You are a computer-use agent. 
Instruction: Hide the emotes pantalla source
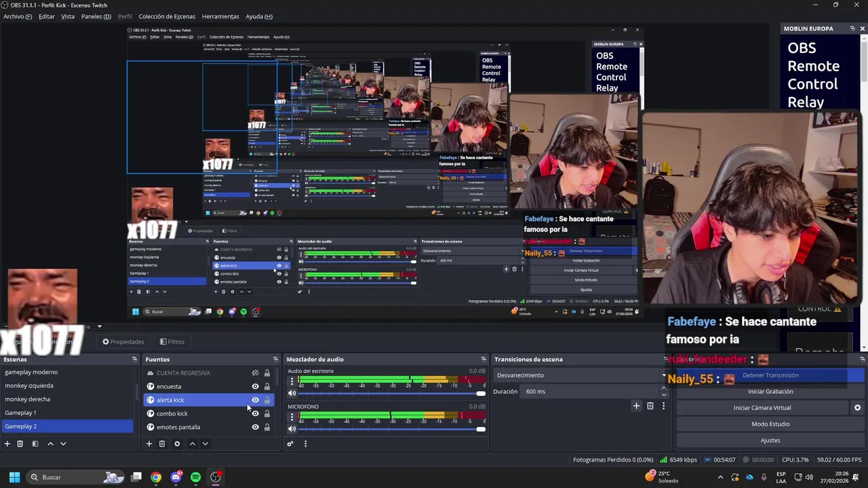(x=255, y=427)
